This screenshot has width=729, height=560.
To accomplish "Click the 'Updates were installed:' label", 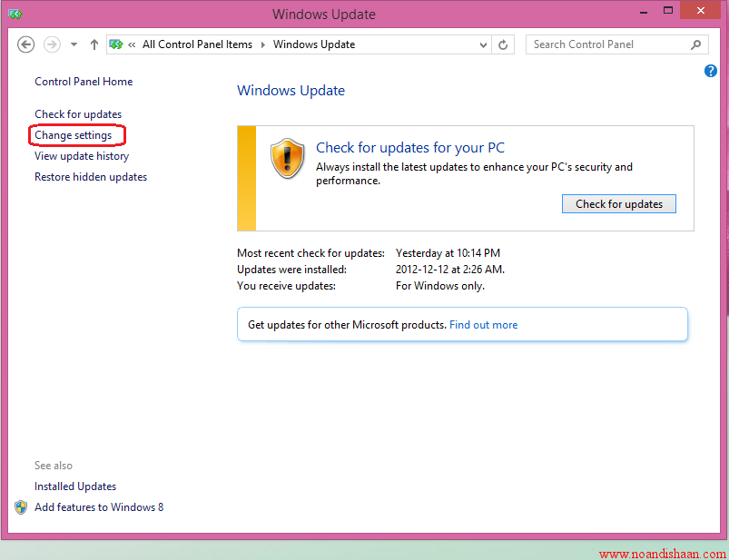I will pyautogui.click(x=292, y=270).
